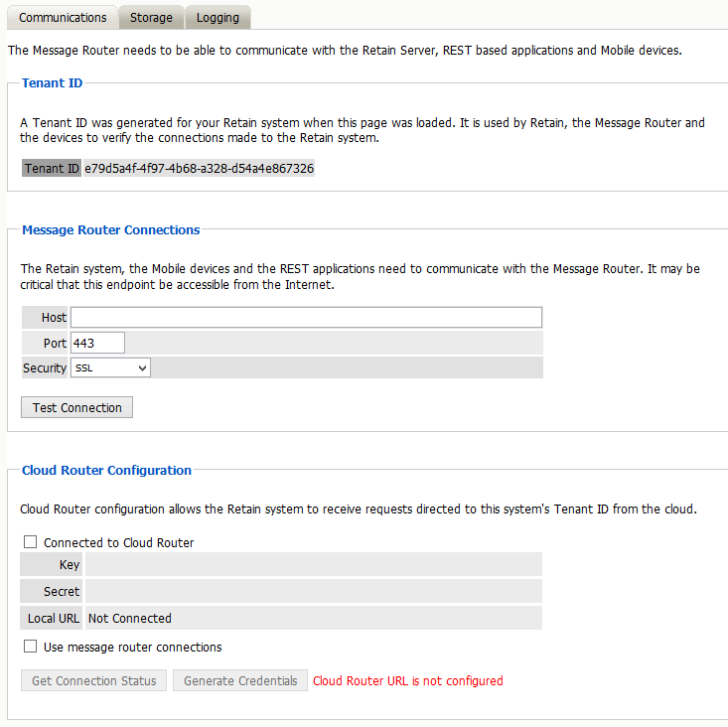
Task: Click the Security field label
Action: click(x=45, y=368)
